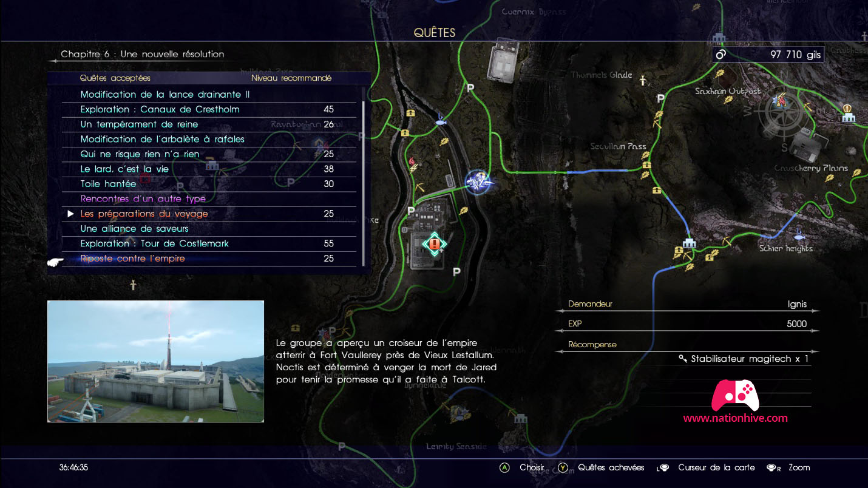Click the Secullam Pass map label

coord(619,147)
